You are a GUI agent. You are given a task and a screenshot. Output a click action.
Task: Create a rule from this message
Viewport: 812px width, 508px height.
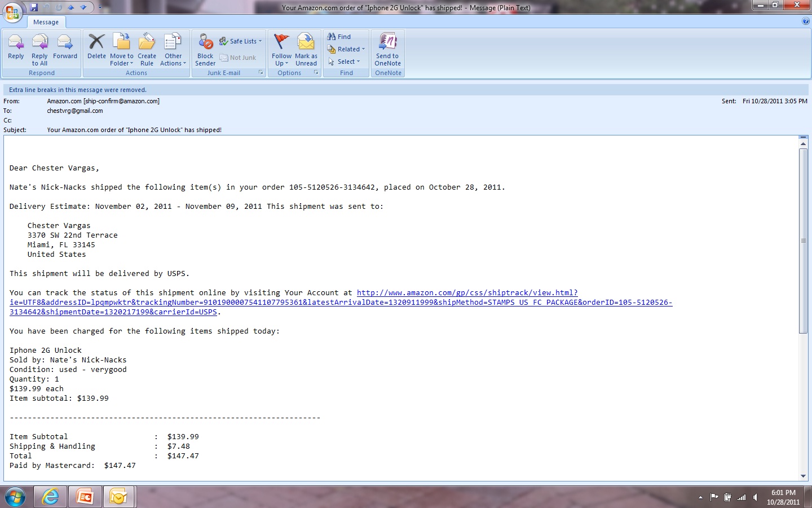(147, 50)
